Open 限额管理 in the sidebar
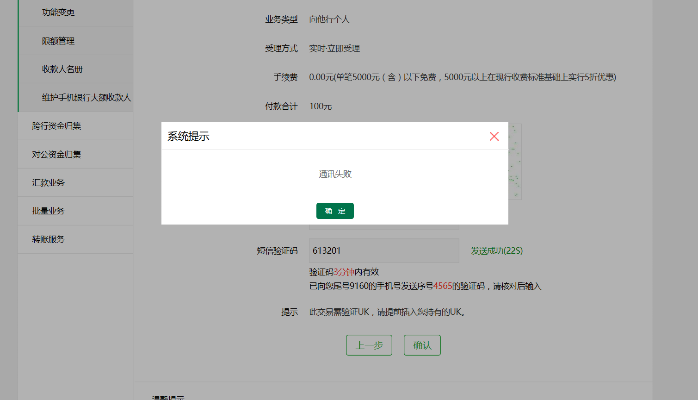The image size is (698, 400). click(59, 41)
